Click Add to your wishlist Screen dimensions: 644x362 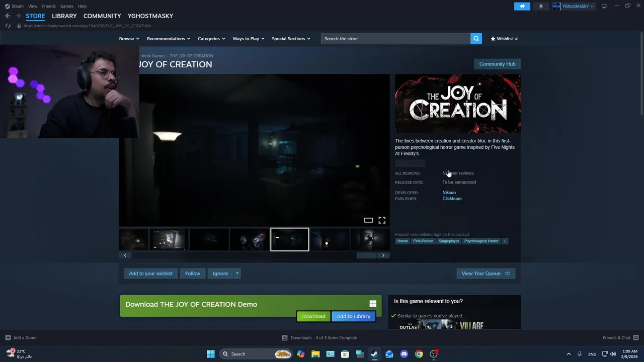[x=150, y=274]
